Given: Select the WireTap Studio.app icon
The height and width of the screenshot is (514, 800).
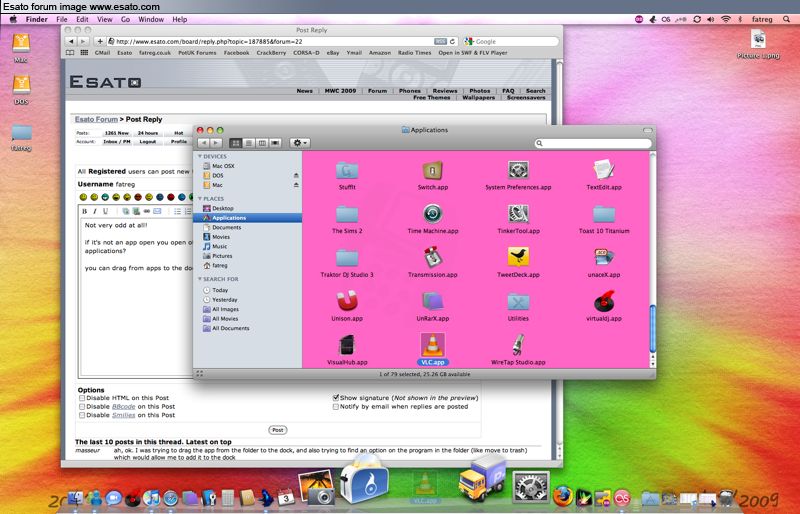Looking at the screenshot, I should click(x=518, y=345).
